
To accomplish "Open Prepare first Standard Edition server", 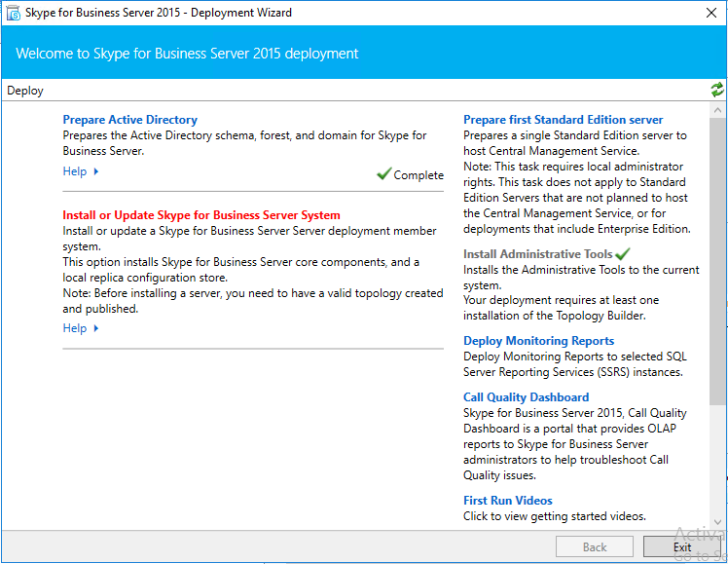I will (563, 120).
